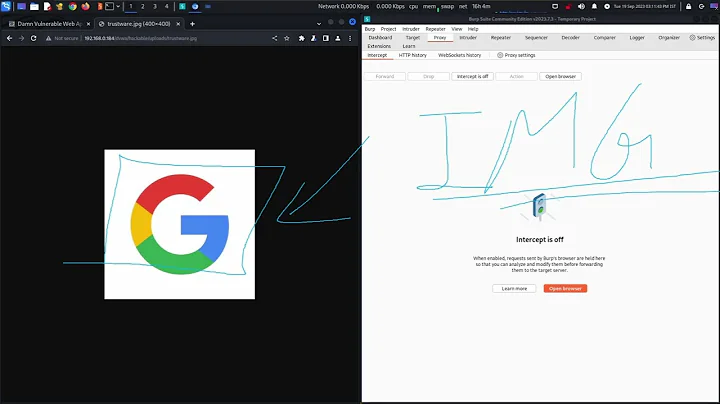This screenshot has height=404, width=720.
Task: Close the Damn Vulnerable Web App tab
Action: (88, 24)
